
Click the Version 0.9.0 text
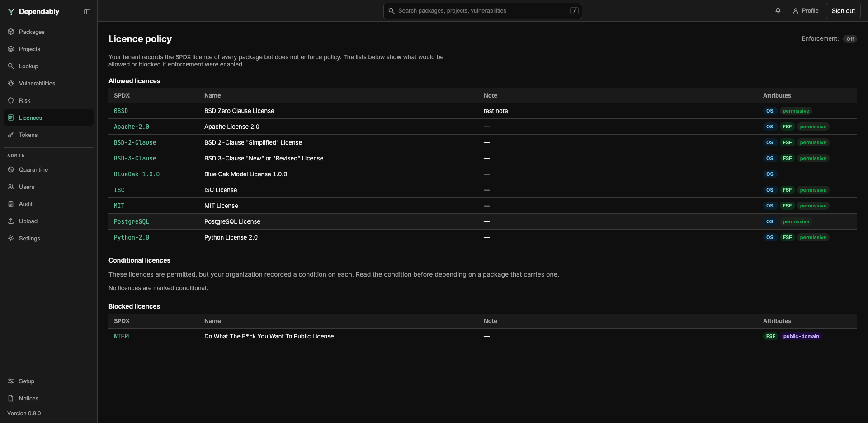point(24,414)
